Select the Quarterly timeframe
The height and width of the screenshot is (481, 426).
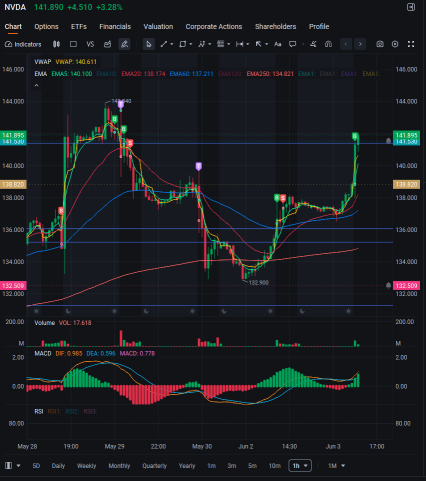(x=154, y=466)
